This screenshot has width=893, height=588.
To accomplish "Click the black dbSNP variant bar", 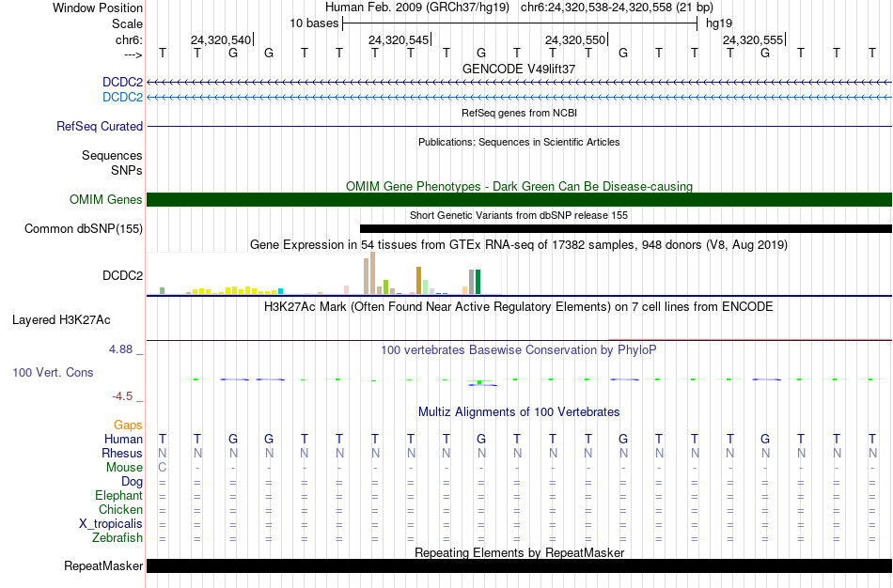I will [626, 229].
